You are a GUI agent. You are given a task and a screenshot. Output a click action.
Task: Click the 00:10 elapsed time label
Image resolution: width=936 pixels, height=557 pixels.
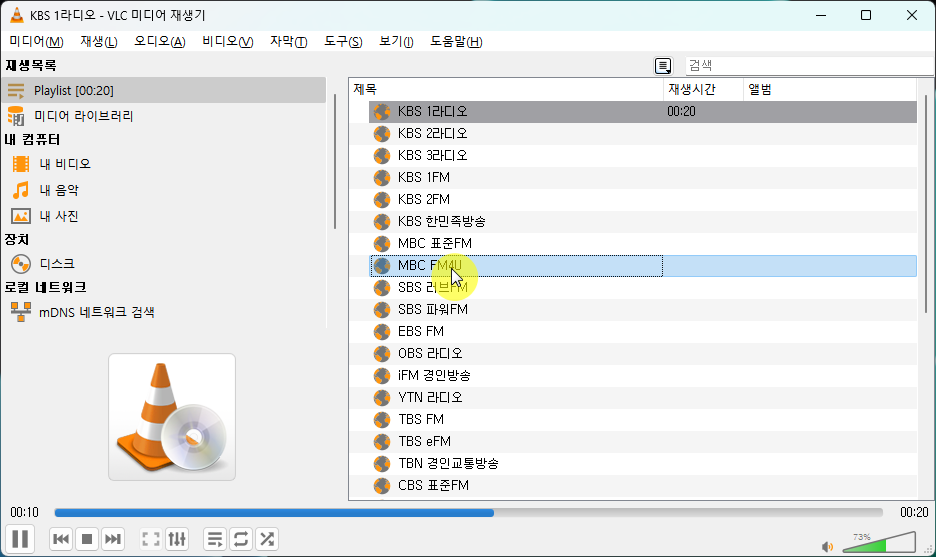24,512
